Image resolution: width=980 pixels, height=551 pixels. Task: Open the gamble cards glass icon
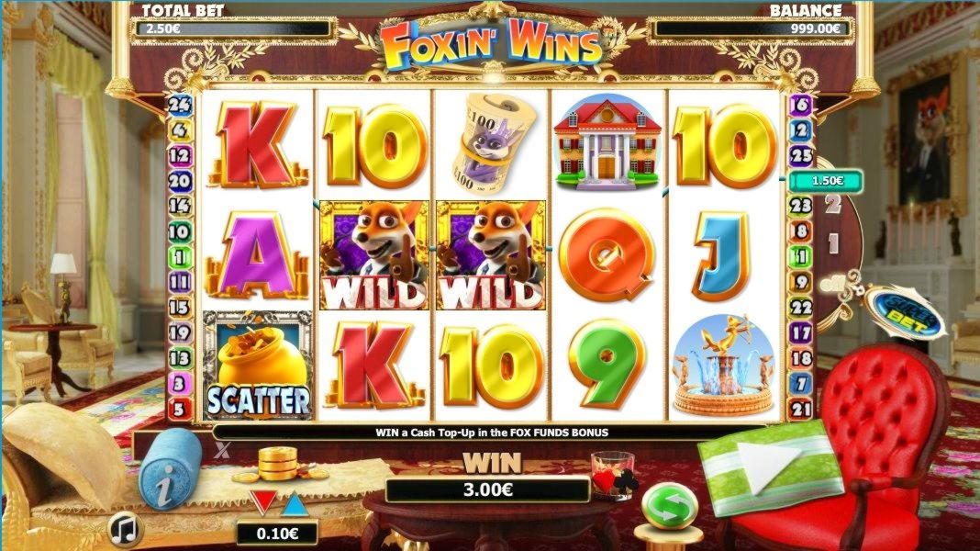[x=615, y=477]
